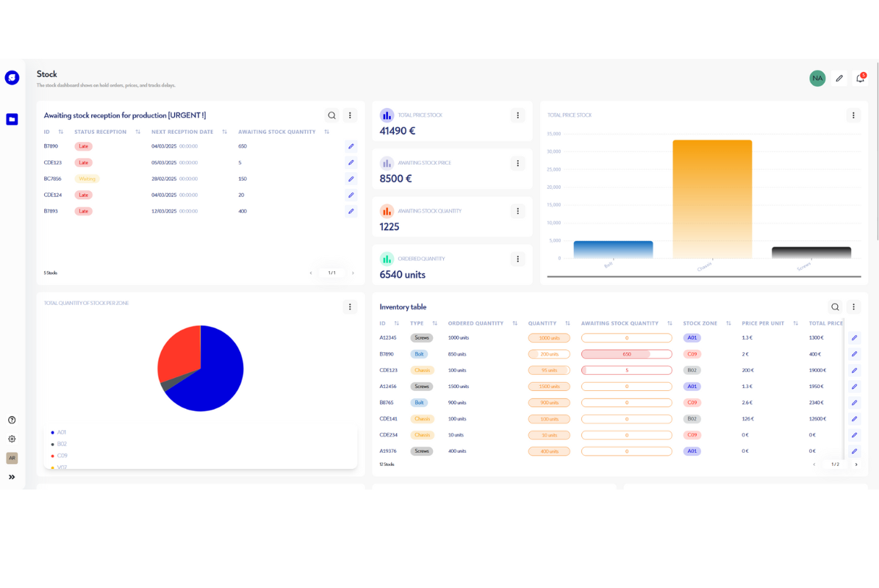Open options menu for Awaiting Stock Quantity card
The height and width of the screenshot is (588, 879).
tap(517, 211)
